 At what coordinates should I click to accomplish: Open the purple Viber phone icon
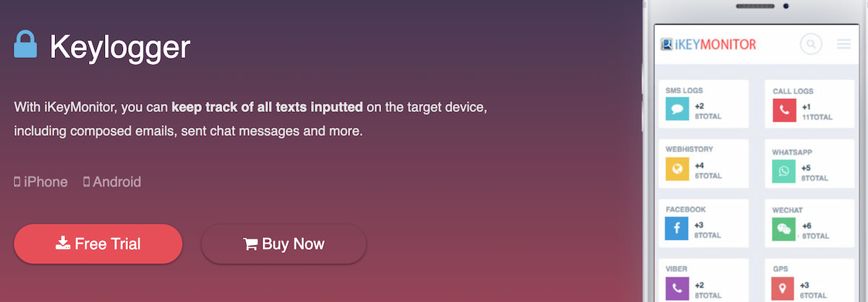[x=678, y=289]
